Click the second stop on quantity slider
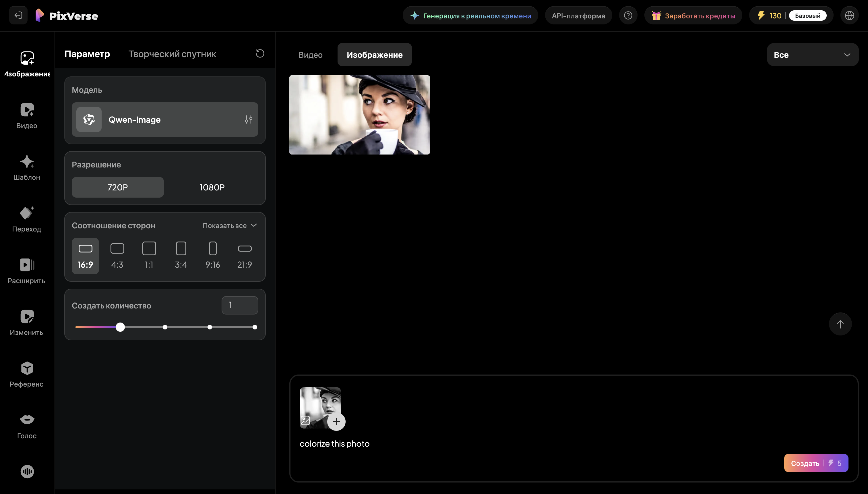Viewport: 868px width, 494px height. [165, 327]
